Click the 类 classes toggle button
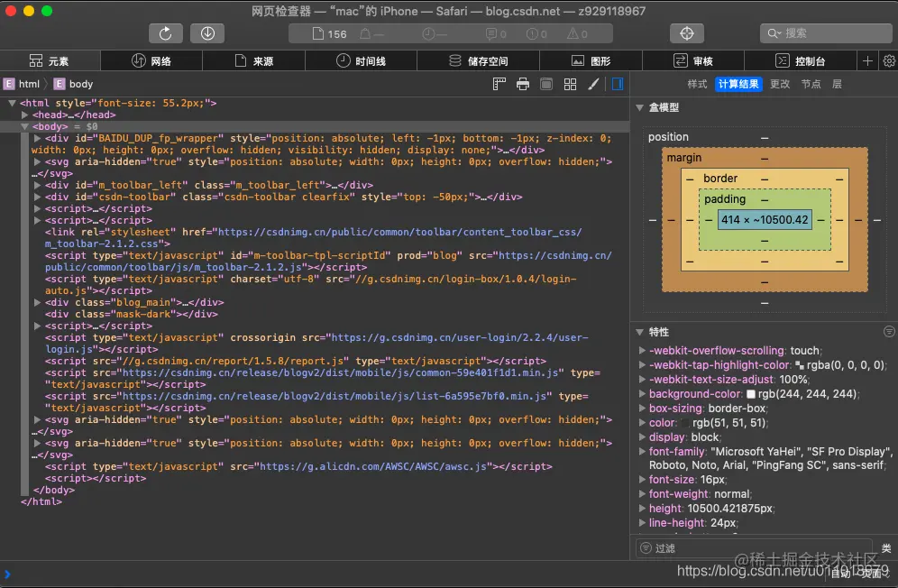Screen dimensions: 898x588 (x=886, y=548)
